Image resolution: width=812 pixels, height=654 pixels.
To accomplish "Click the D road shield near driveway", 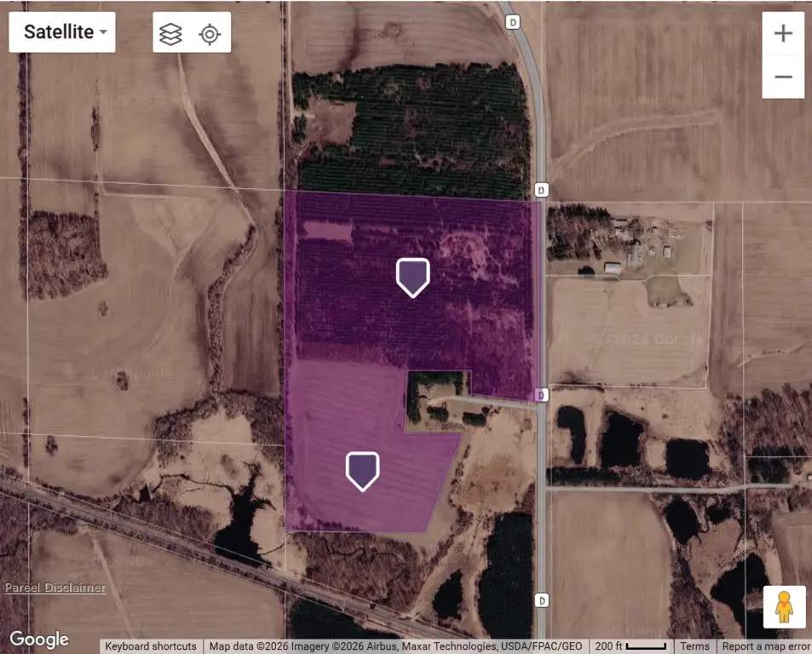I will (541, 395).
